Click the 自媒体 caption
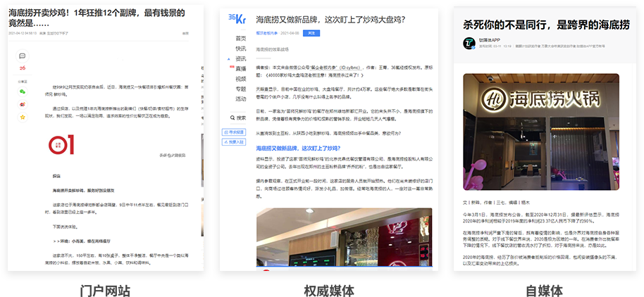This screenshot has width=644, height=297. pyautogui.click(x=544, y=291)
